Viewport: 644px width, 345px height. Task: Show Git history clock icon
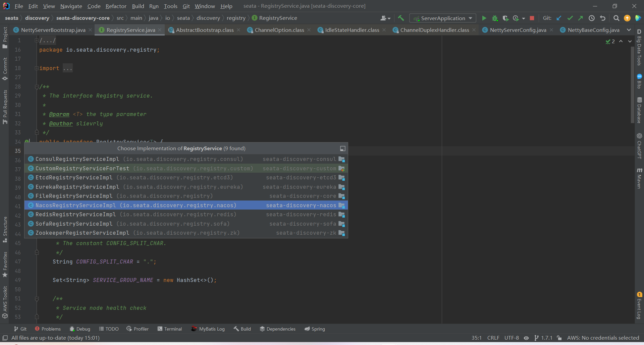(x=592, y=18)
